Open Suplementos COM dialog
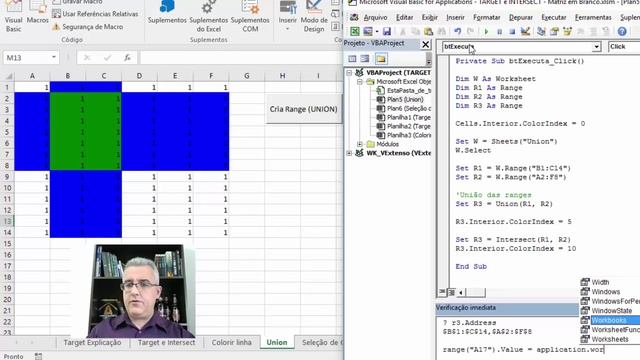 click(250, 16)
